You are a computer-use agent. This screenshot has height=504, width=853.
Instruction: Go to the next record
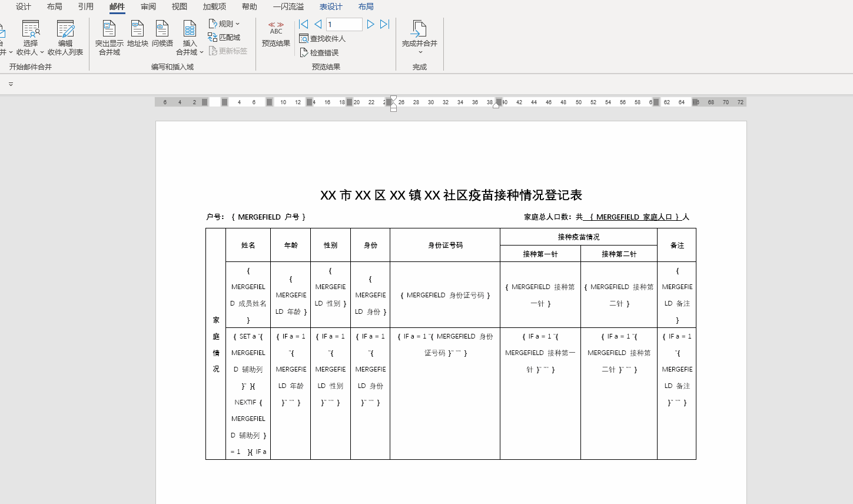point(370,24)
